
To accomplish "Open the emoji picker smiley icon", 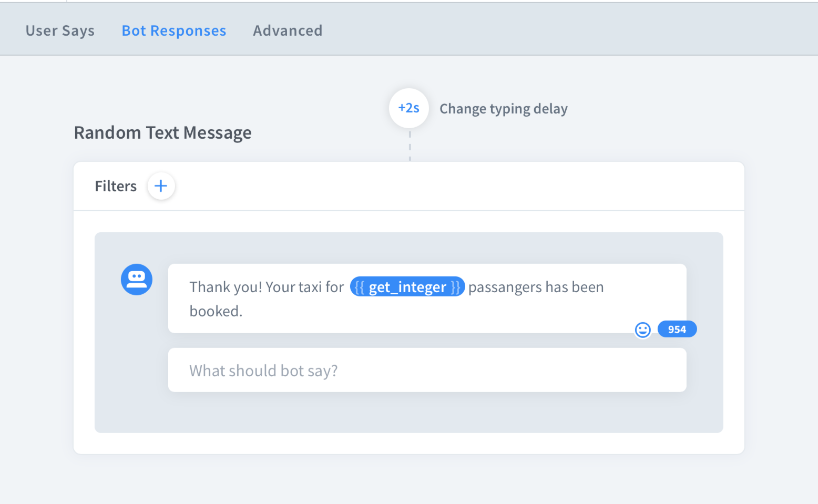I will 642,330.
